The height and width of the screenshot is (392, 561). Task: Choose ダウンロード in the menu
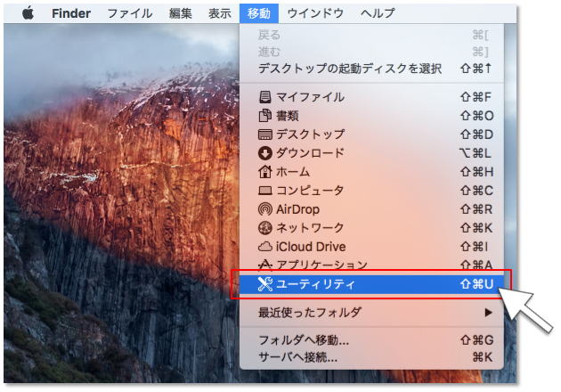(x=371, y=153)
